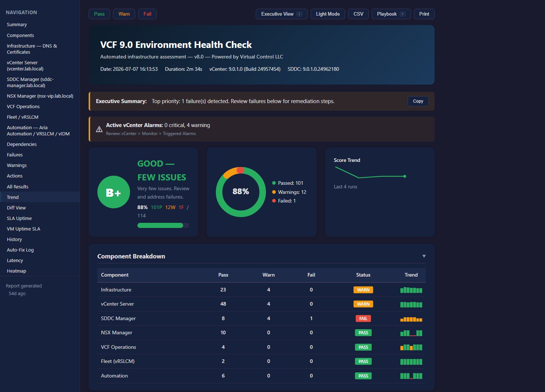Export report as CSV
The width and height of the screenshot is (545, 392).
point(358,14)
